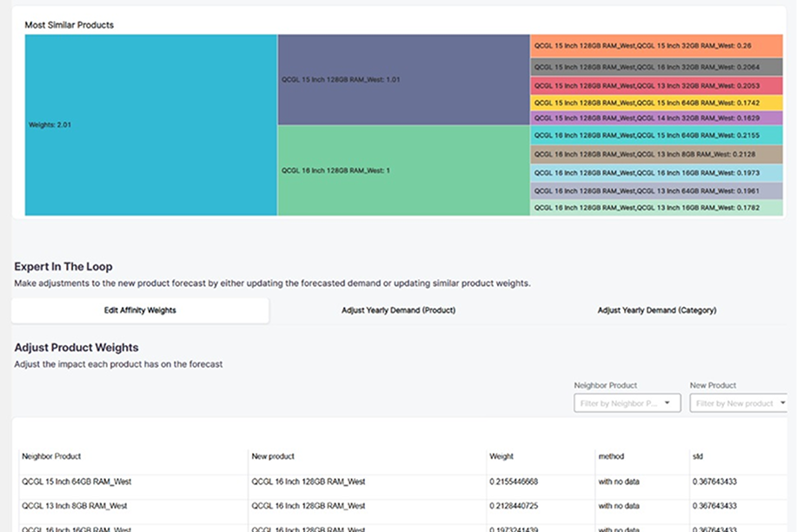This screenshot has height=532, width=797.
Task: Click the yellow treemap tile valued 0.1742
Action: pyautogui.click(x=656, y=103)
